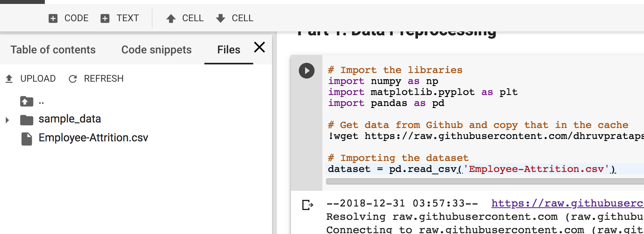Click the REFRESH button label

point(104,79)
